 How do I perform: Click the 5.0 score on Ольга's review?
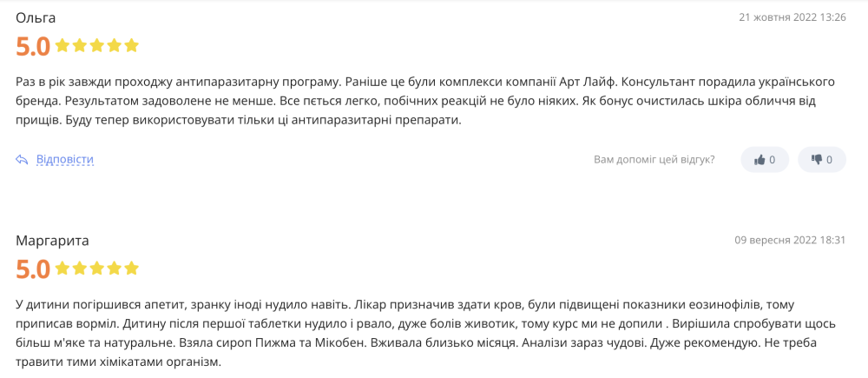(33, 47)
